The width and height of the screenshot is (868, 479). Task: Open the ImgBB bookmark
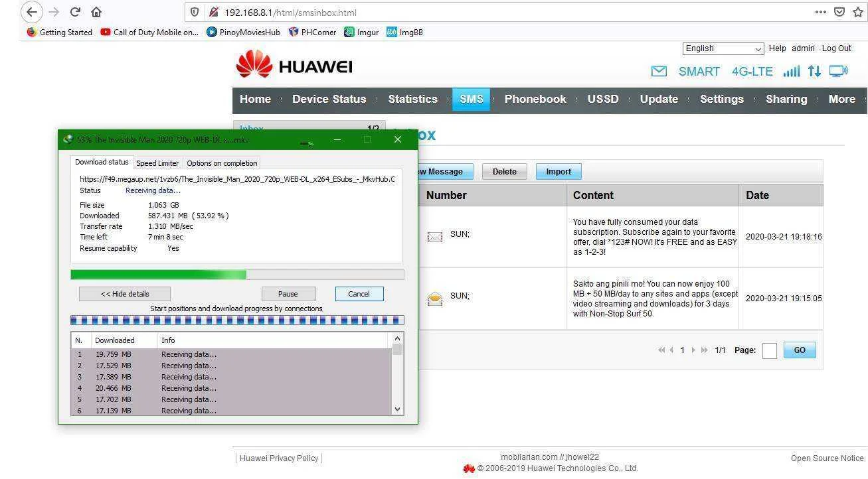tap(404, 32)
